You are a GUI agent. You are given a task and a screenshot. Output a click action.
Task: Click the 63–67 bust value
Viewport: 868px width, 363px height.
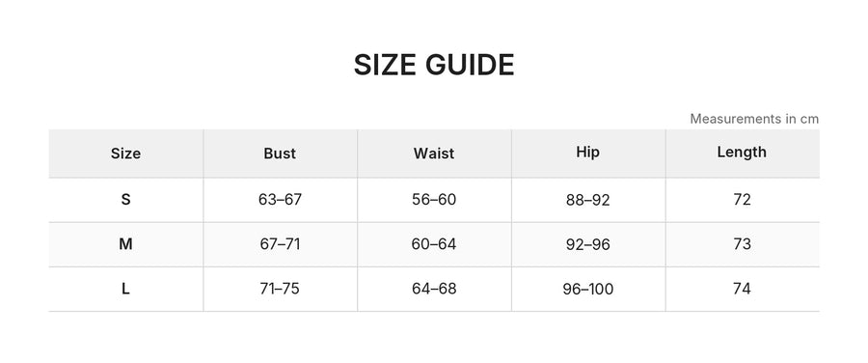pyautogui.click(x=280, y=200)
